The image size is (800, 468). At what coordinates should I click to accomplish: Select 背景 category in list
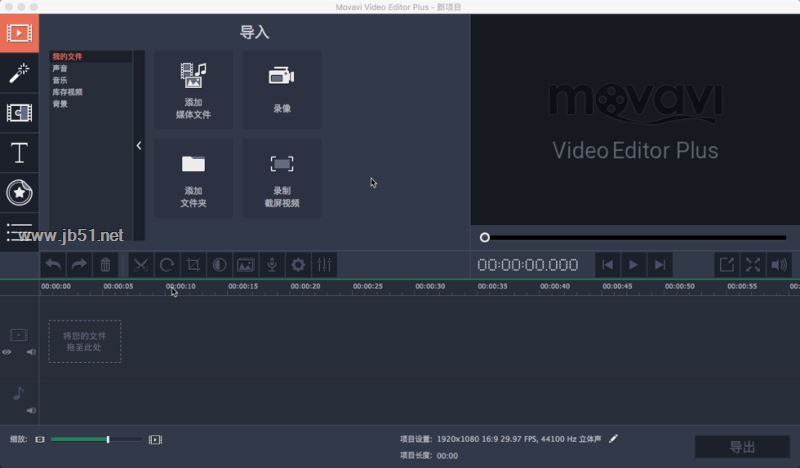point(60,104)
